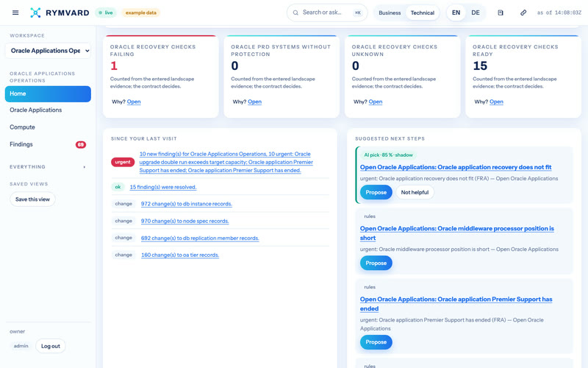
Task: Open the saved report document icon
Action: pos(501,13)
